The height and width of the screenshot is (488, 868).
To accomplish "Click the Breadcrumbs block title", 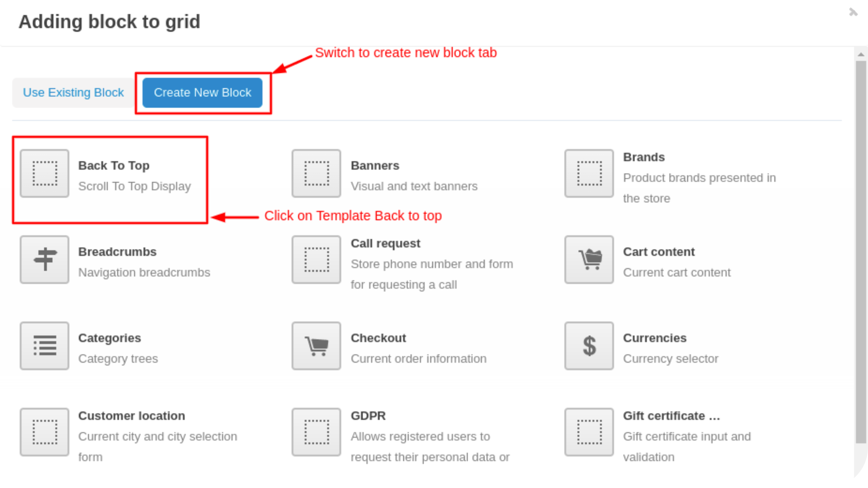I will [117, 252].
